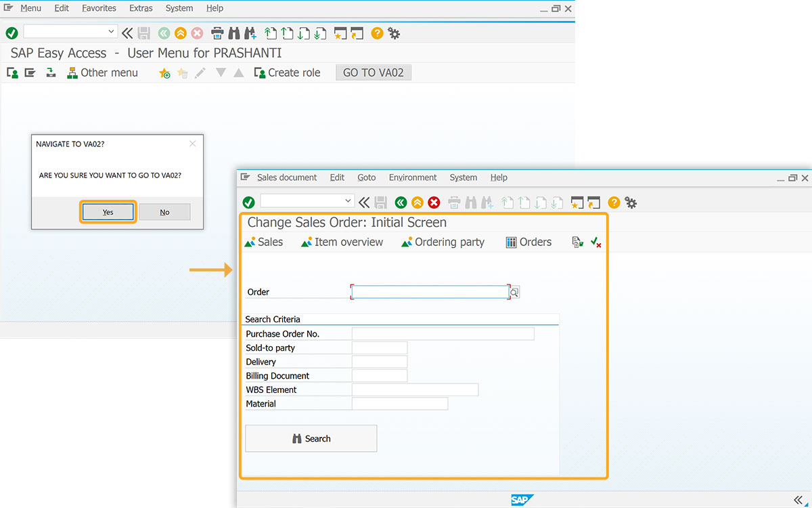
Task: Open Sales document menu
Action: [287, 177]
